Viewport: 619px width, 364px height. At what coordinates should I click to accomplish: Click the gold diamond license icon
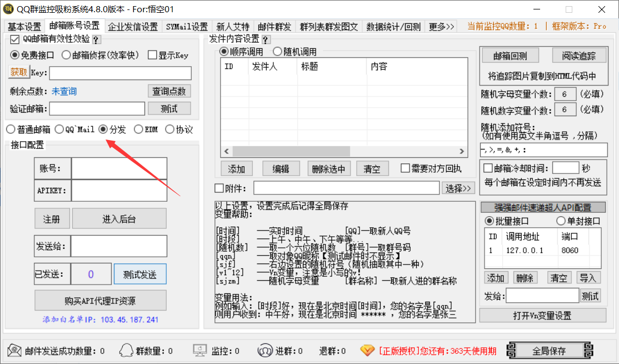(367, 350)
